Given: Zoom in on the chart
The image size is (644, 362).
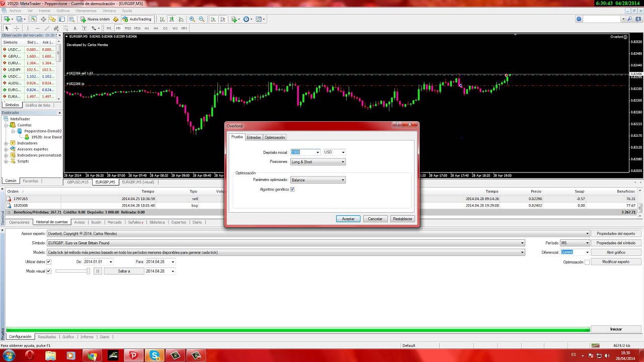Looking at the screenshot, I should pyautogui.click(x=192, y=19).
